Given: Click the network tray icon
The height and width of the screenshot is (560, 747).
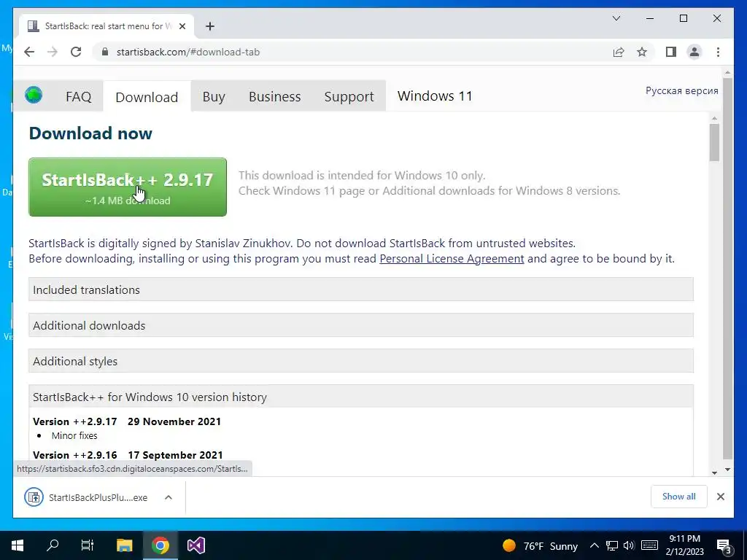Looking at the screenshot, I should click(x=612, y=545).
